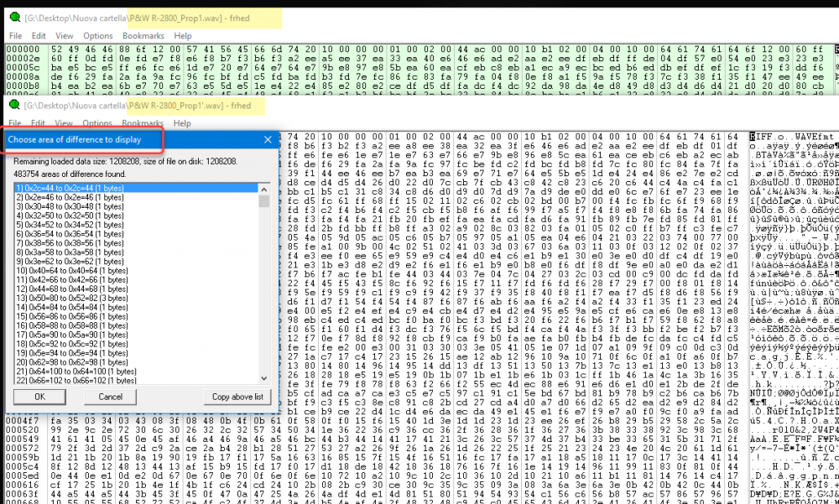The height and width of the screenshot is (504, 839).
Task: Select difference 2) 0x2e=46 to 0x2e=46
Action: click(x=137, y=197)
